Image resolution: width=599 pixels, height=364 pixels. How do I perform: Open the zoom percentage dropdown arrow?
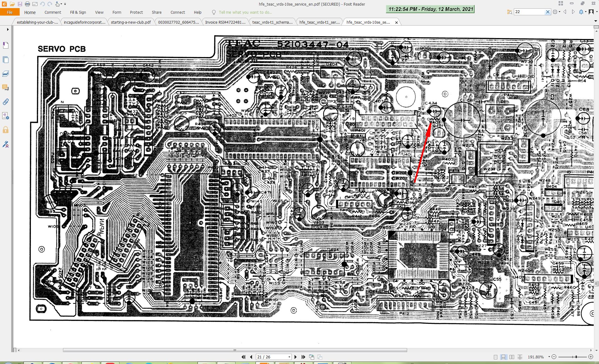(x=549, y=357)
